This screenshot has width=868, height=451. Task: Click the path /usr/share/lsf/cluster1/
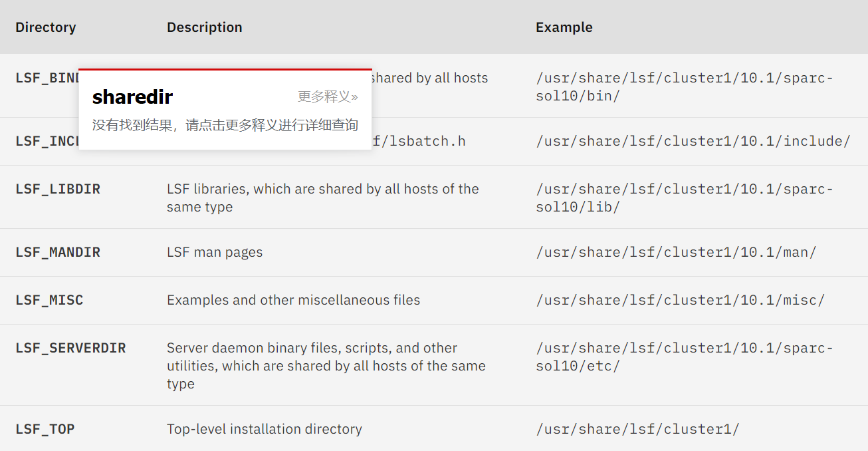pos(638,429)
